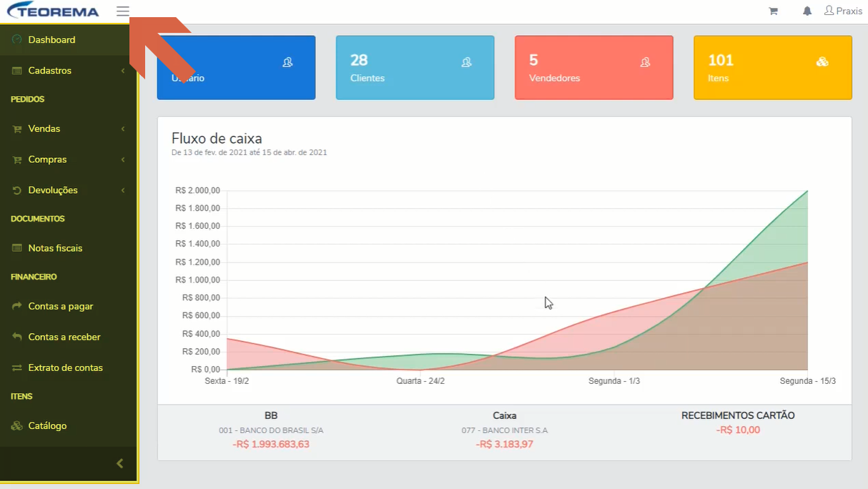
Task: Expand the Vendas chevron
Action: (123, 129)
